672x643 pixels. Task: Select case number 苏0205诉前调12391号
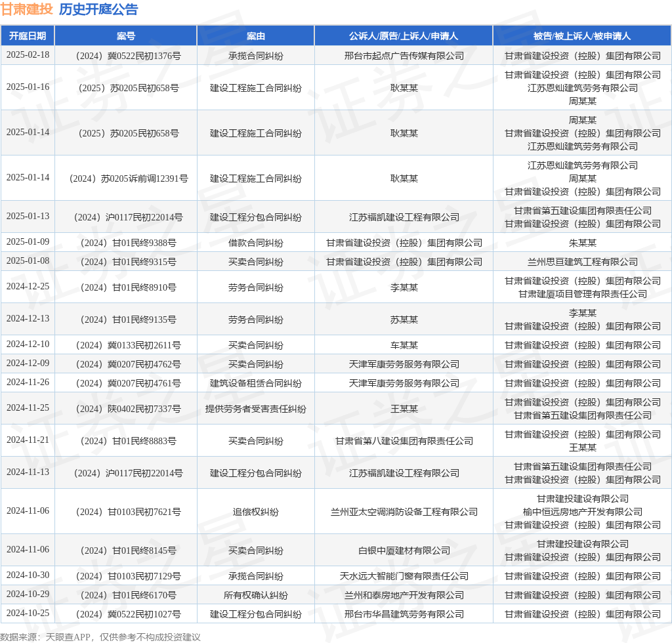point(128,178)
